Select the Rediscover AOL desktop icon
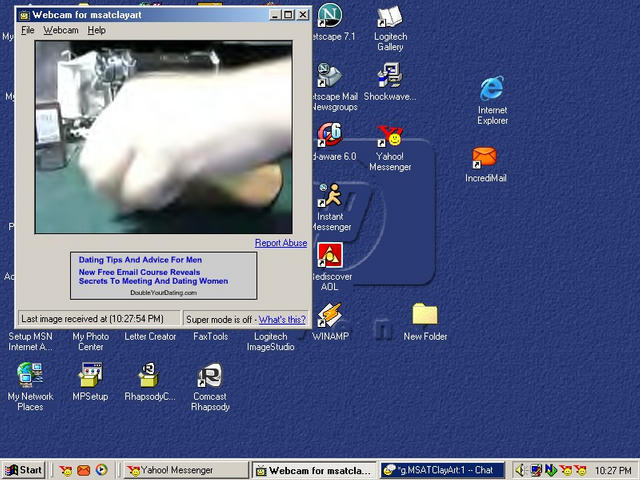 (330, 255)
